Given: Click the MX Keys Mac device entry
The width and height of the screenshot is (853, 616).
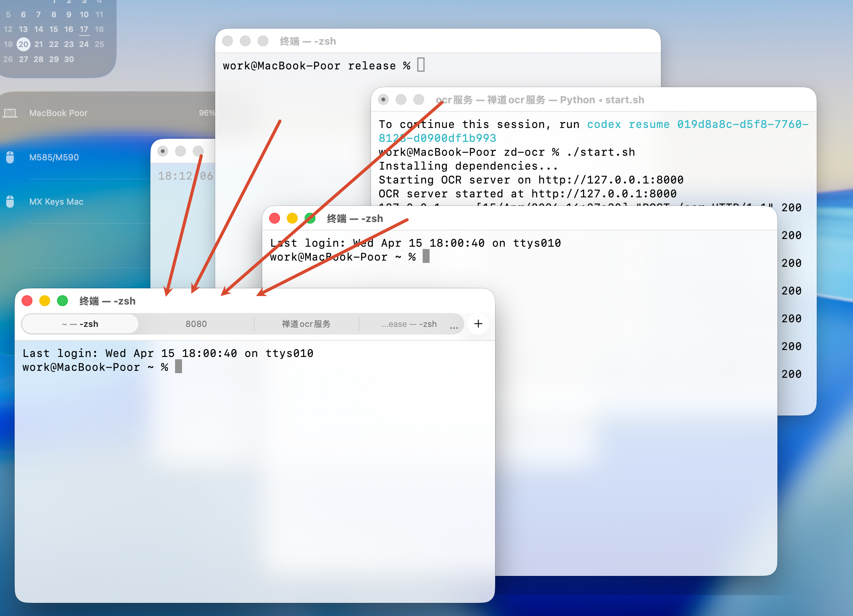Looking at the screenshot, I should tap(56, 202).
